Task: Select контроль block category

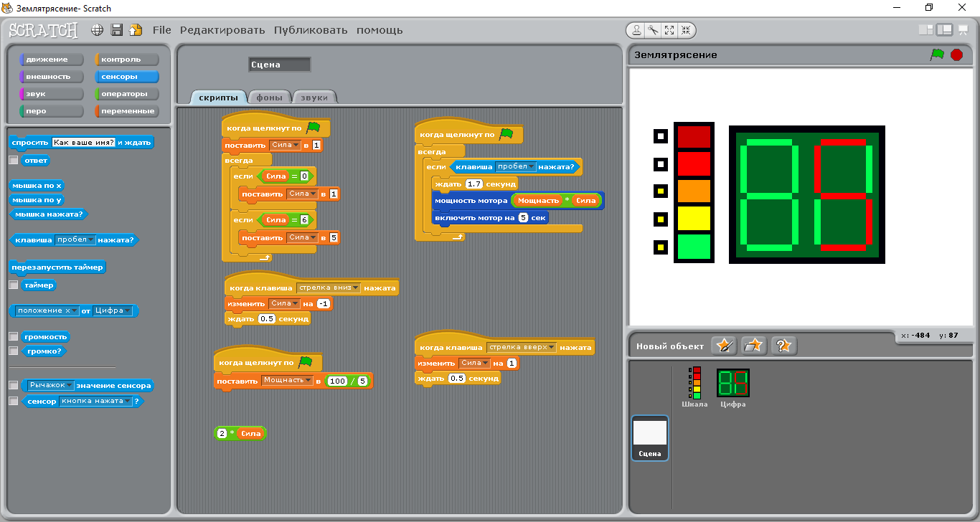Action: coord(127,60)
